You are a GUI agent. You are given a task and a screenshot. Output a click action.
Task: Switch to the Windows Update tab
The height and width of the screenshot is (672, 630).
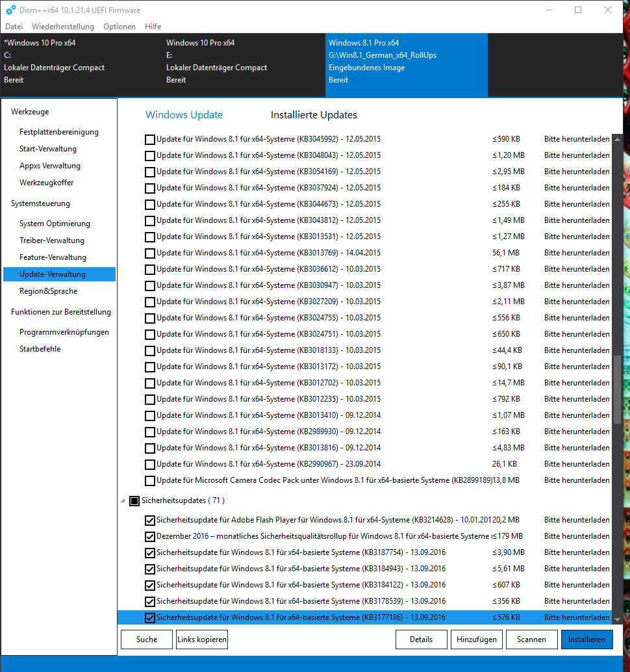(184, 115)
